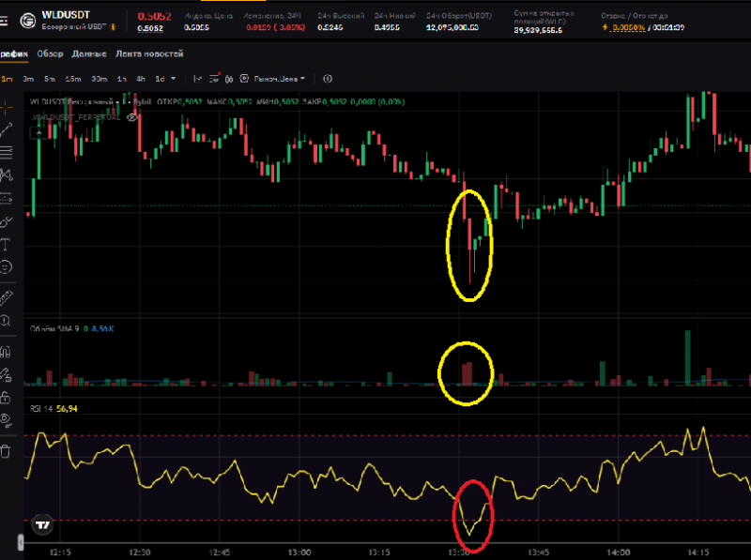The height and width of the screenshot is (560, 751).
Task: Select the trend line drawing tool
Action: (x=6, y=129)
